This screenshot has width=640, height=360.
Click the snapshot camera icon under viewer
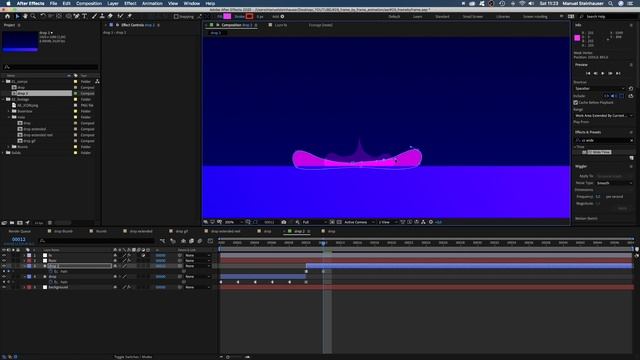tap(284, 222)
